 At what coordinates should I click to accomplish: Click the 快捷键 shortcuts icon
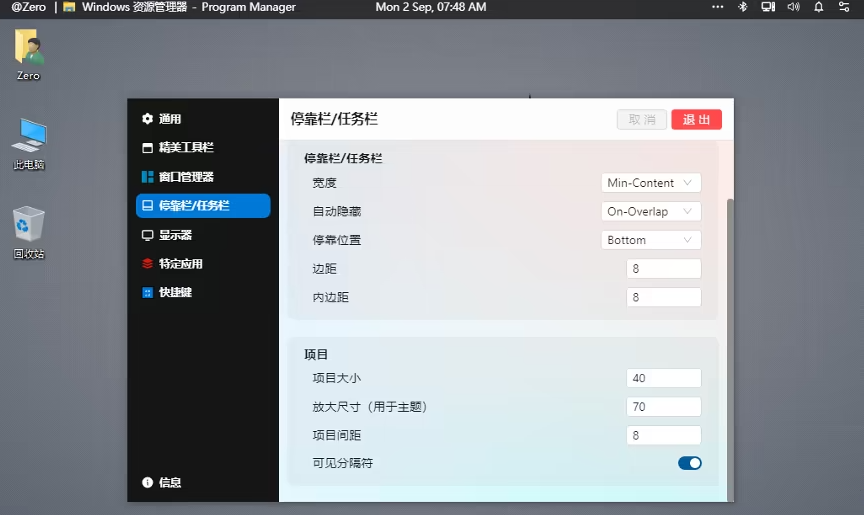point(148,293)
